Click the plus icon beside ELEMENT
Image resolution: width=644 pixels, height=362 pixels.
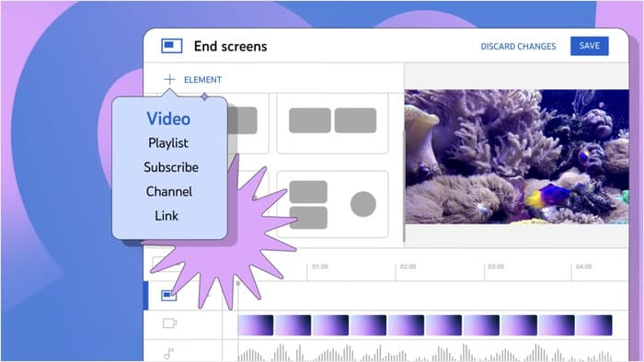(169, 79)
